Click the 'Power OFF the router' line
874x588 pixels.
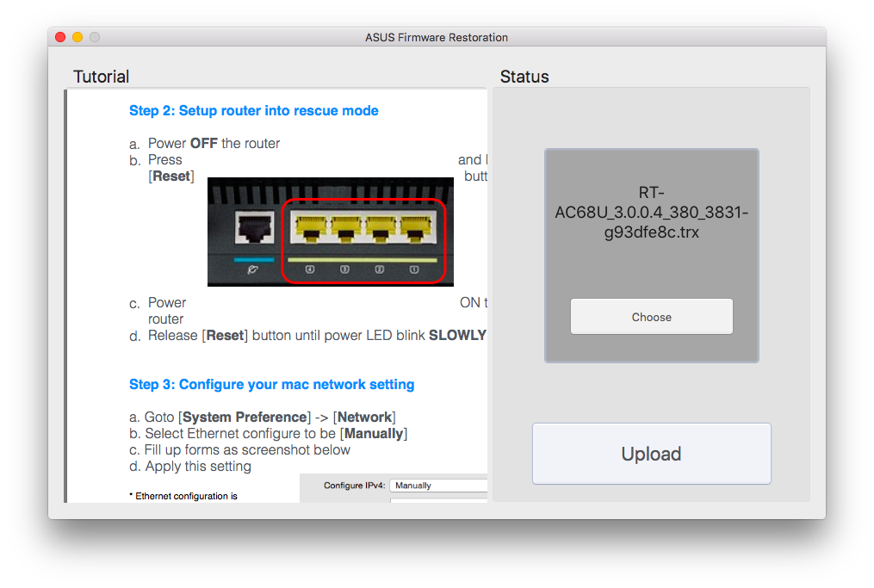[x=205, y=144]
